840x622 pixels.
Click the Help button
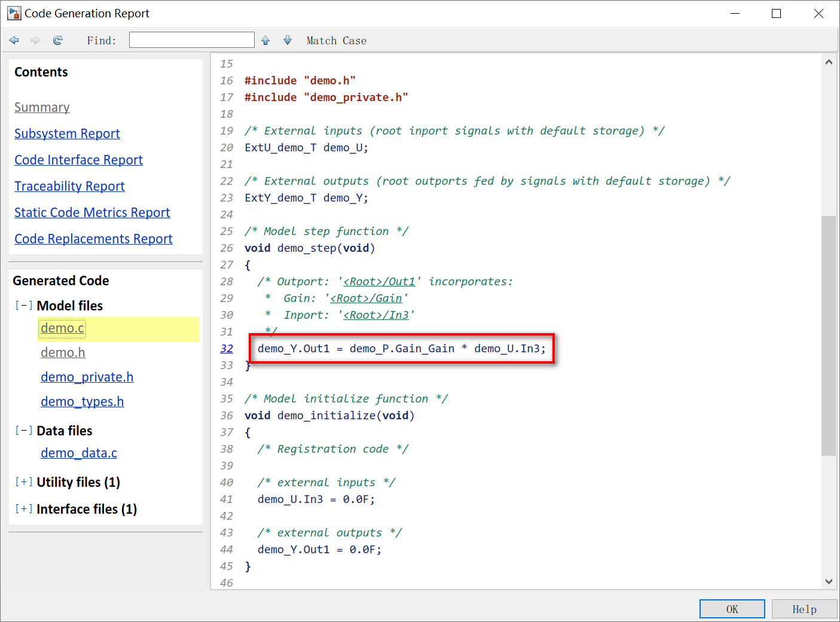point(805,609)
